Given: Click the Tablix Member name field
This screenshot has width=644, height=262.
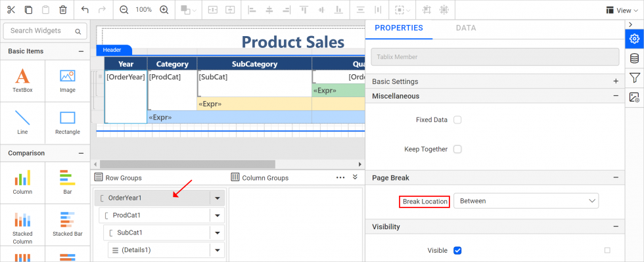Looking at the screenshot, I should click(495, 56).
